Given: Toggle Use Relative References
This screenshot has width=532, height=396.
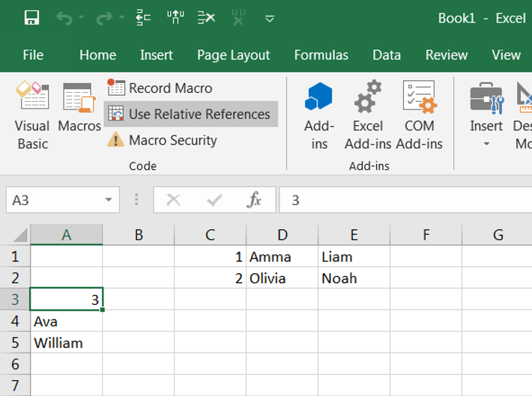Looking at the screenshot, I should tap(190, 114).
